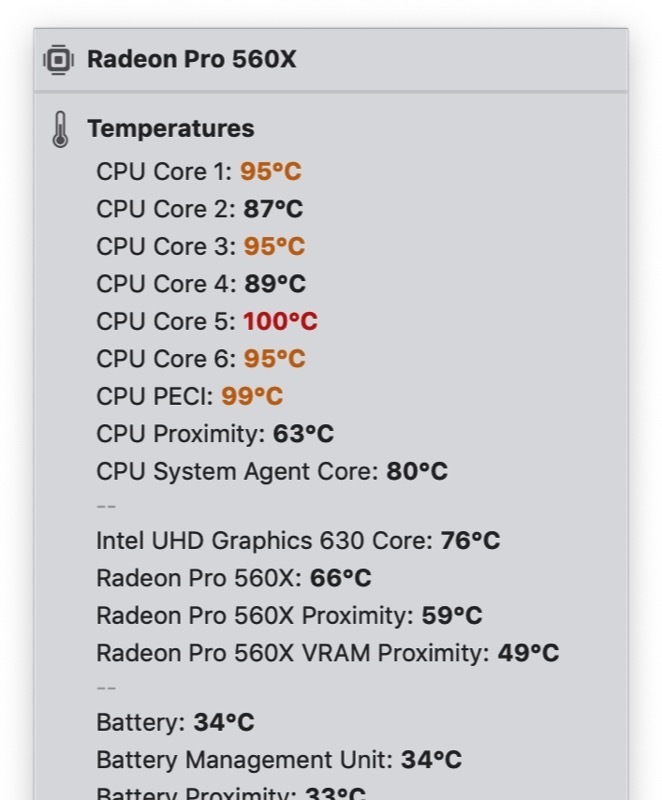The image size is (662, 800).
Task: Select the CPU System Agent Core entry
Action: click(x=271, y=472)
